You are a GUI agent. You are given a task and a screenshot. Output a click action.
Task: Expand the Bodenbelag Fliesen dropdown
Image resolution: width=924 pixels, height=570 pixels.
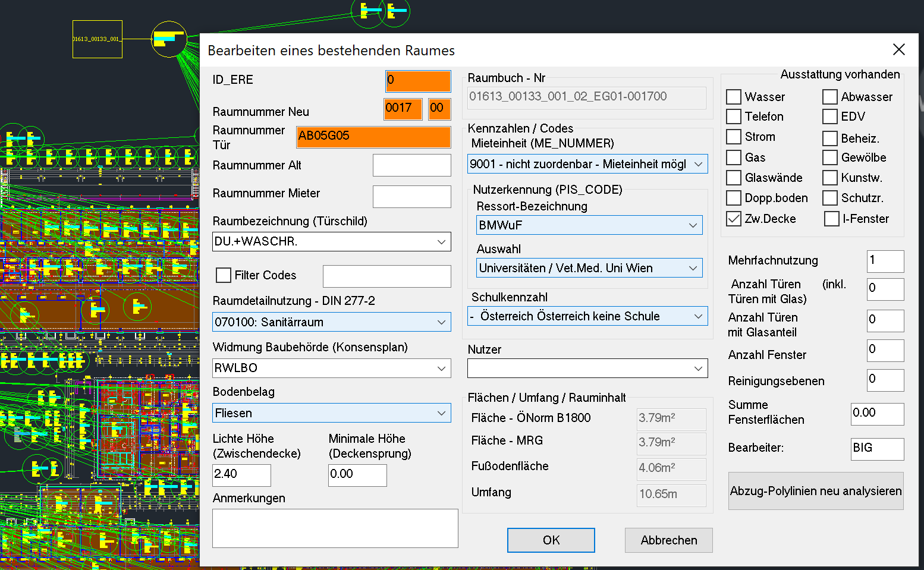click(441, 413)
